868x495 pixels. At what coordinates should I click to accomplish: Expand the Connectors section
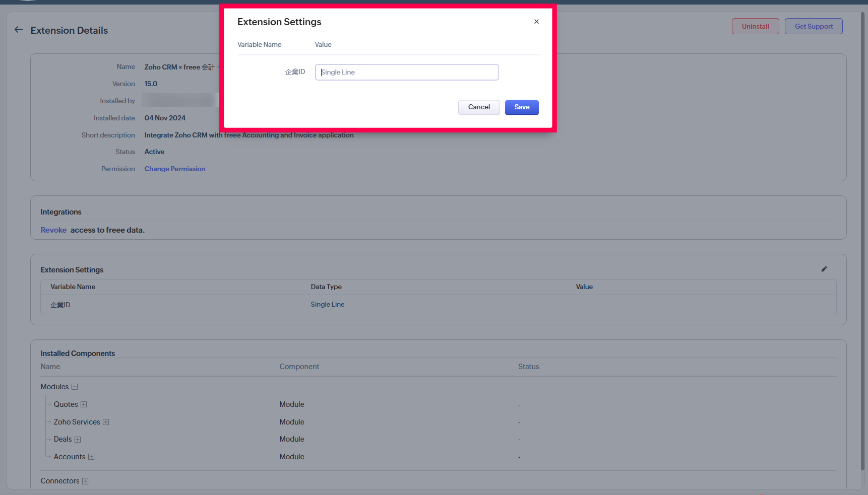pyautogui.click(x=85, y=481)
